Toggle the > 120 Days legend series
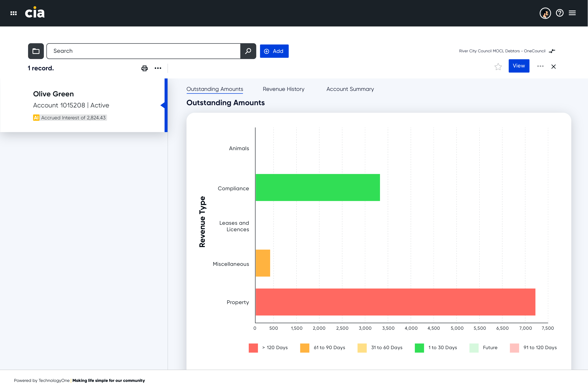The image size is (588, 391). pyautogui.click(x=268, y=348)
